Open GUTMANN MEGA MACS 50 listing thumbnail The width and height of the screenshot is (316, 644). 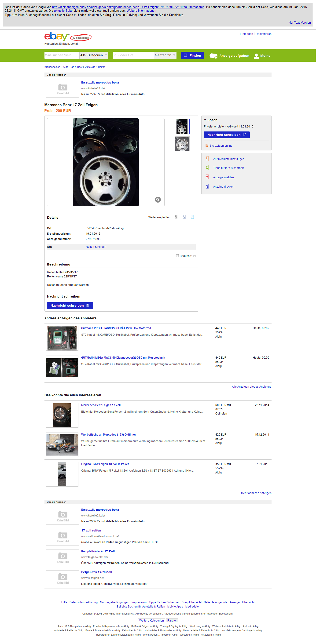coord(62,368)
